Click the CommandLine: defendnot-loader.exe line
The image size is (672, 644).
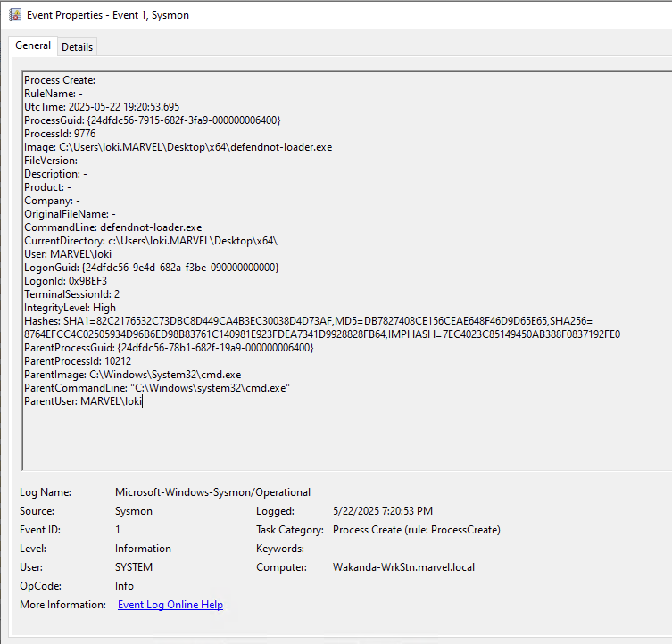click(113, 227)
